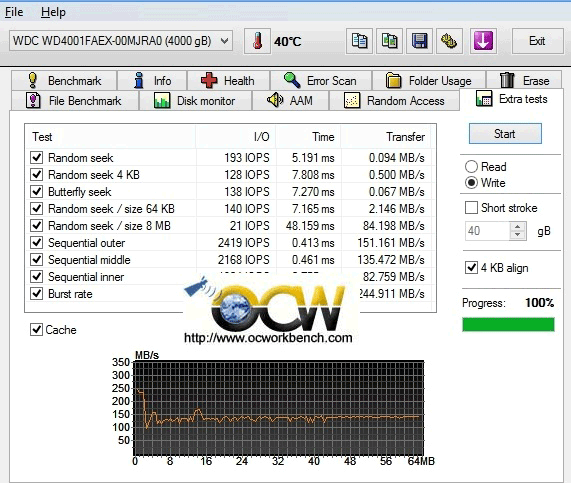Click the Folder Usage folder icon
Screen dimensions: 571x483
tap(393, 80)
